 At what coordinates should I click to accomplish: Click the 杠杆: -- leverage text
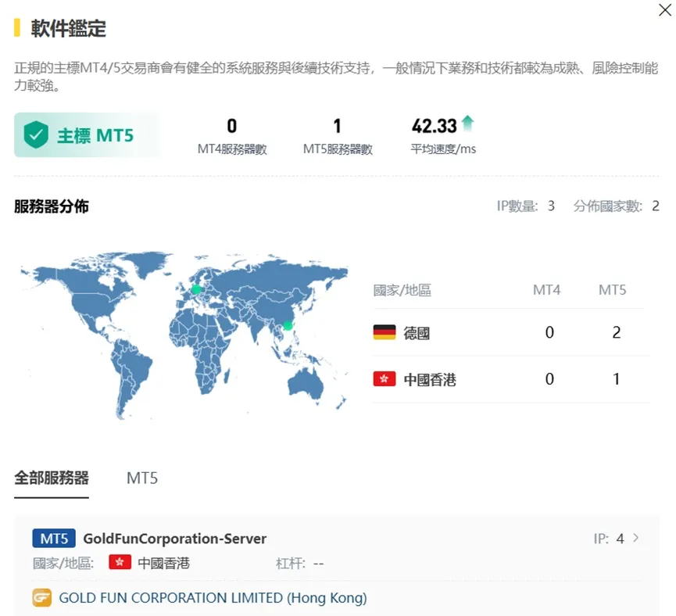[299, 563]
